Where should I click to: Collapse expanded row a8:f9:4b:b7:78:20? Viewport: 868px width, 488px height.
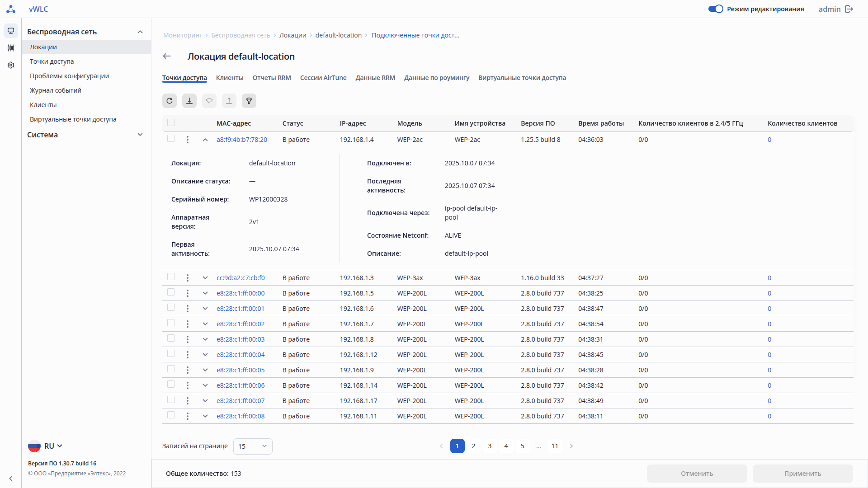pos(205,140)
